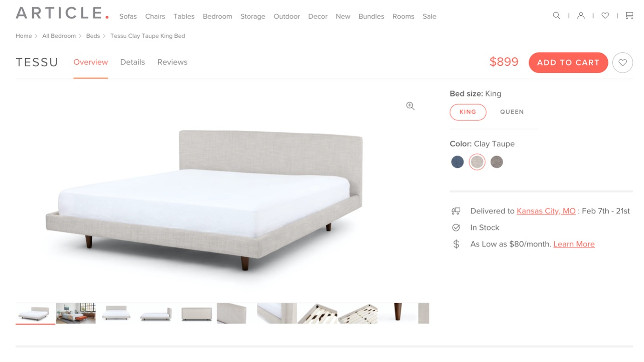Viewport: 644px width, 362px height.
Task: View the room scene thumbnail image
Action: 75,313
